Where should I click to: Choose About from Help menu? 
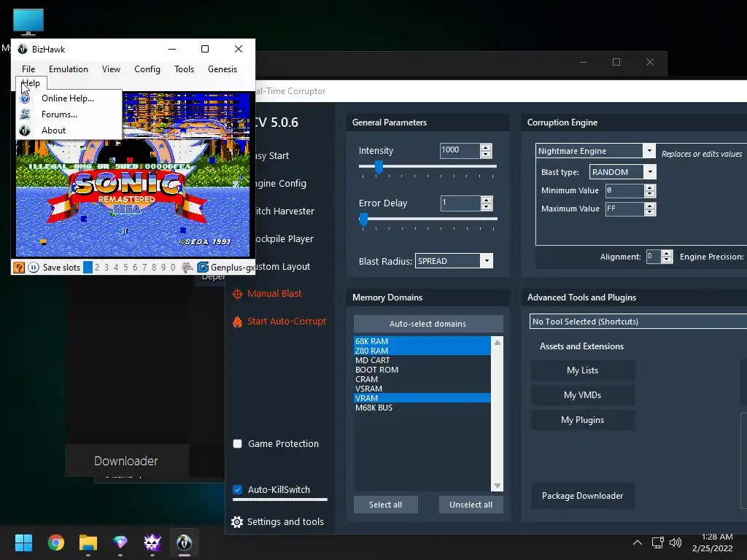point(69,131)
